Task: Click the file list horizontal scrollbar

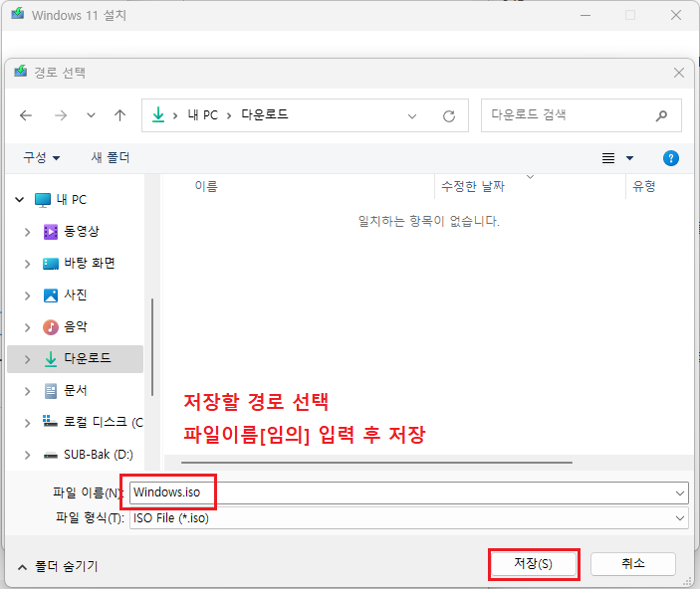Action: coord(376,463)
